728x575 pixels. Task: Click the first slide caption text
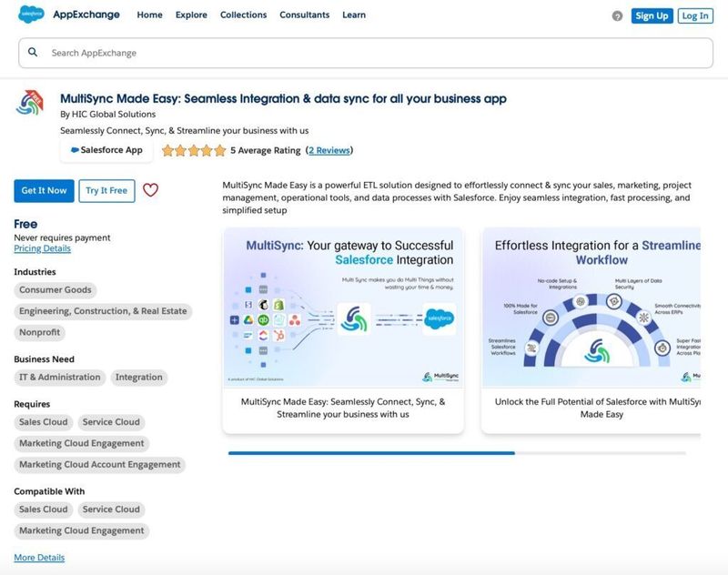tap(343, 408)
